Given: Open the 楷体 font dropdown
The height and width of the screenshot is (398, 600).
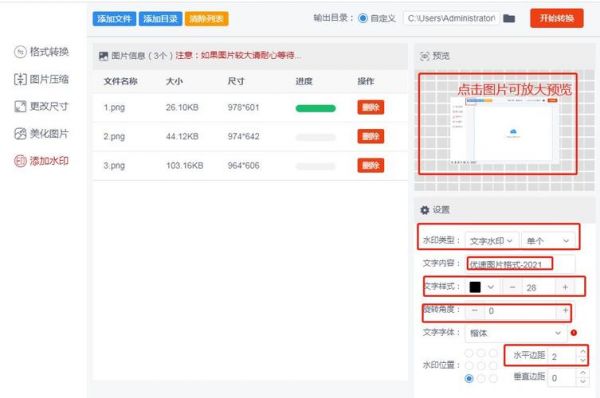Looking at the screenshot, I should (515, 333).
